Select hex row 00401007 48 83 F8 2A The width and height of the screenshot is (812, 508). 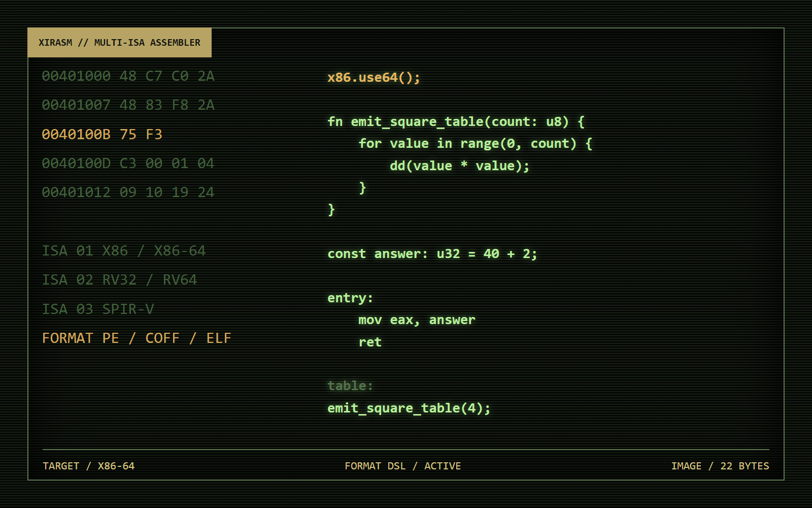click(x=128, y=105)
